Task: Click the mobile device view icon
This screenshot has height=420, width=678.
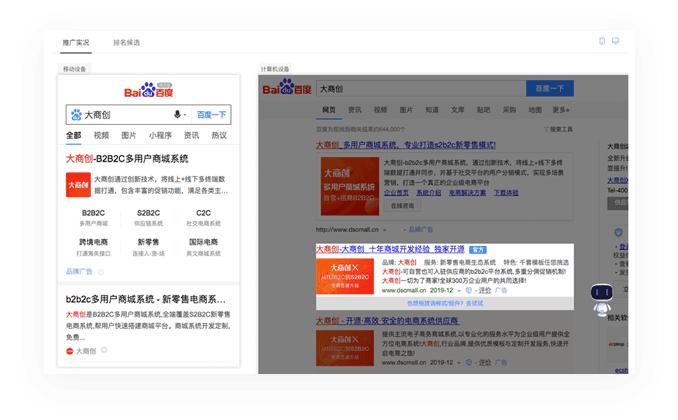Action: point(602,42)
